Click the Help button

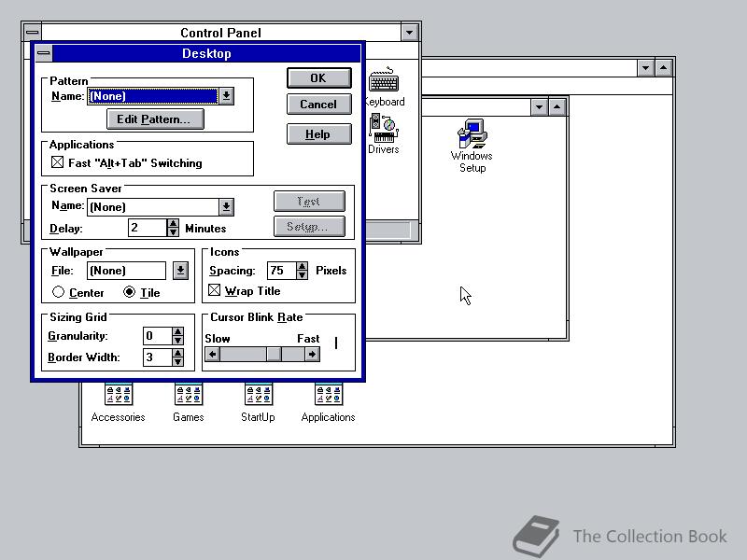point(318,133)
